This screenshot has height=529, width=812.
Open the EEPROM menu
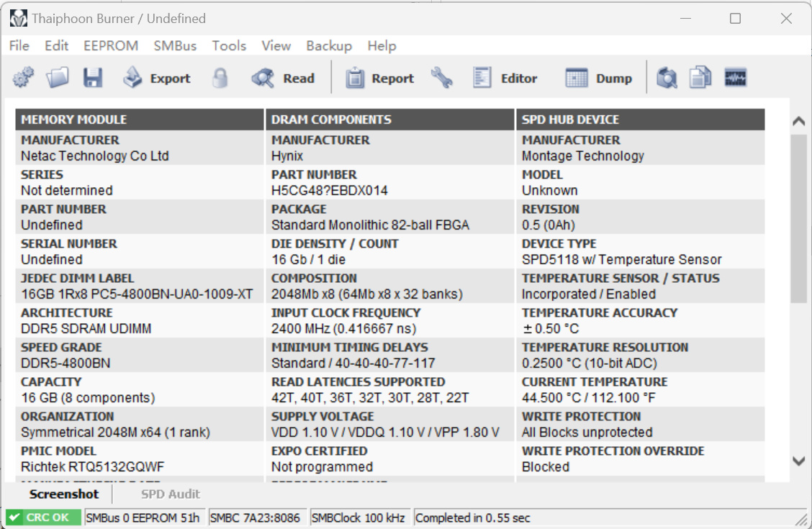click(x=111, y=45)
